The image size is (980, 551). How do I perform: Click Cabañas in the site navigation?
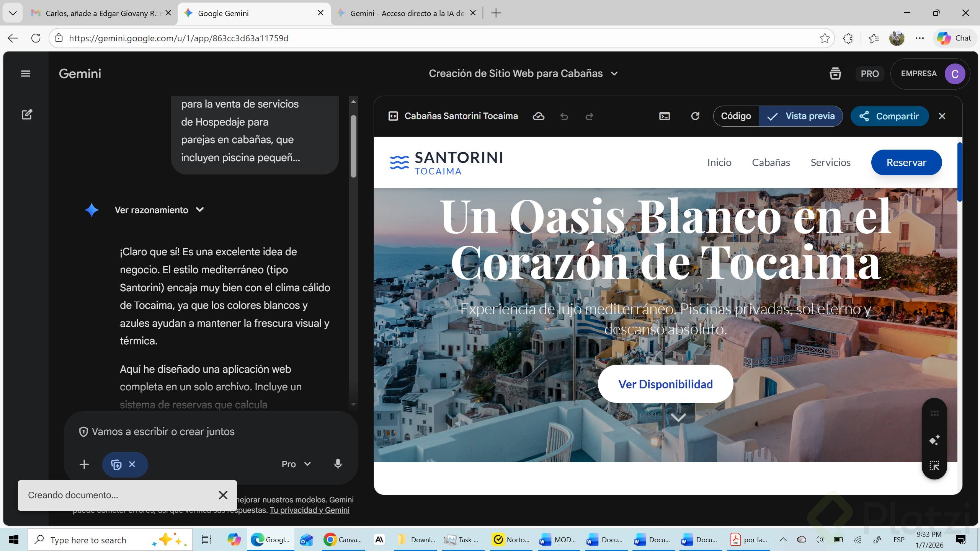(771, 162)
